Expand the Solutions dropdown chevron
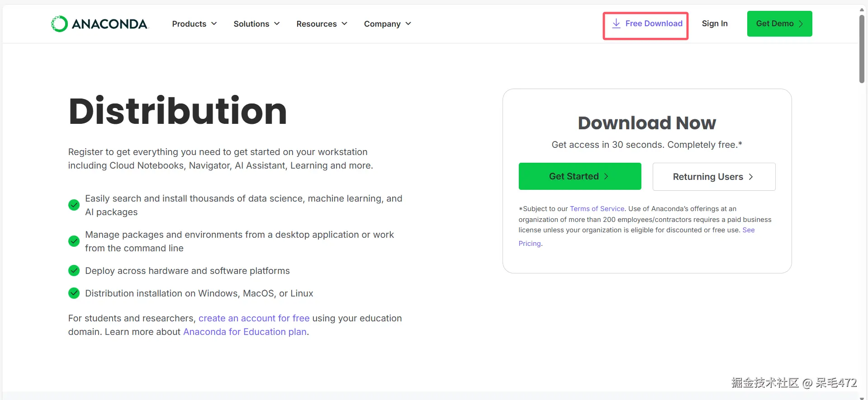The image size is (868, 400). click(277, 24)
